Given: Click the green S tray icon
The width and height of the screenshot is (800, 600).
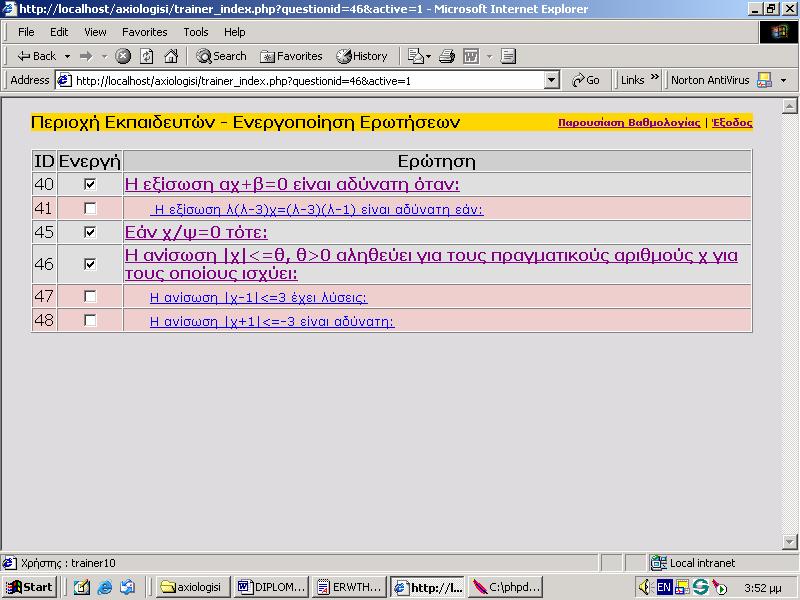Looking at the screenshot, I should [x=701, y=587].
